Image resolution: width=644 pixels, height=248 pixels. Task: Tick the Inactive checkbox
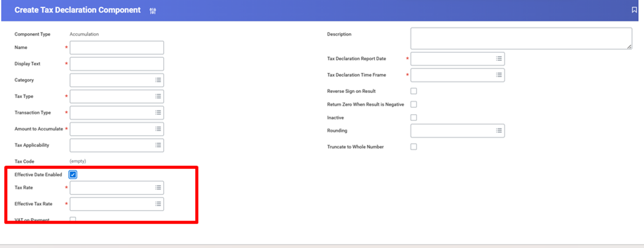[x=414, y=118]
